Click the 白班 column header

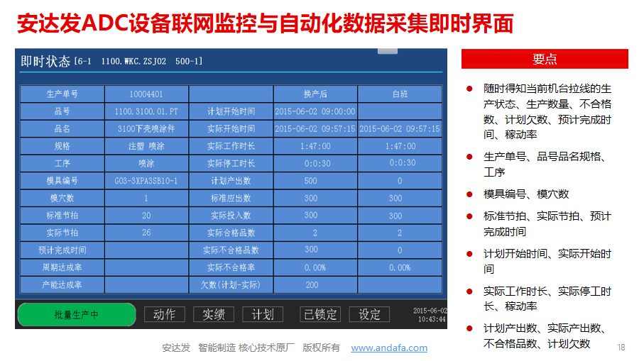(x=400, y=94)
